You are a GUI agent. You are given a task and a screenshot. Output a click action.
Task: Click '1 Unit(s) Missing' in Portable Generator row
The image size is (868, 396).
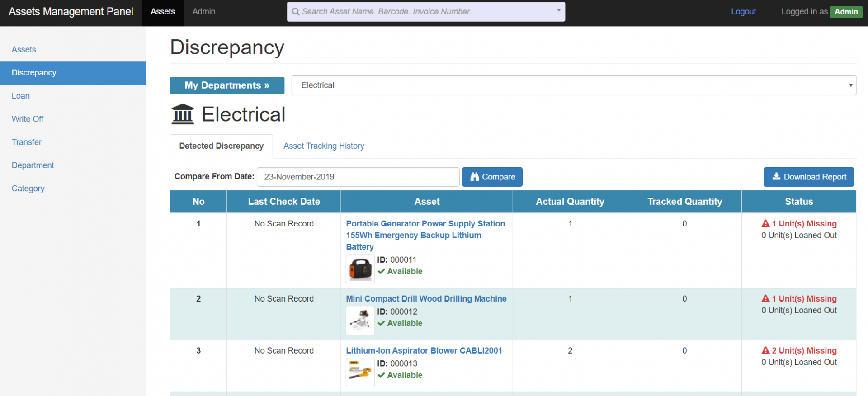804,223
